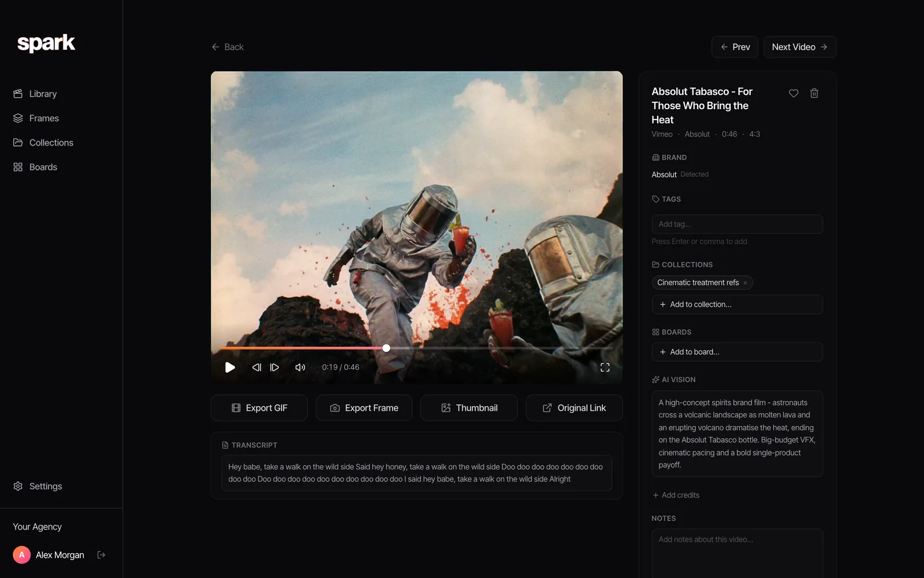Go to the Prev video
The image size is (924, 578).
click(x=735, y=47)
